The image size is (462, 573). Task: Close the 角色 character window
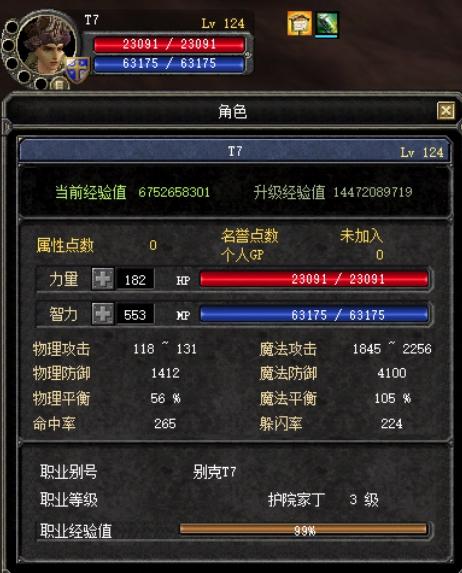pyautogui.click(x=446, y=110)
